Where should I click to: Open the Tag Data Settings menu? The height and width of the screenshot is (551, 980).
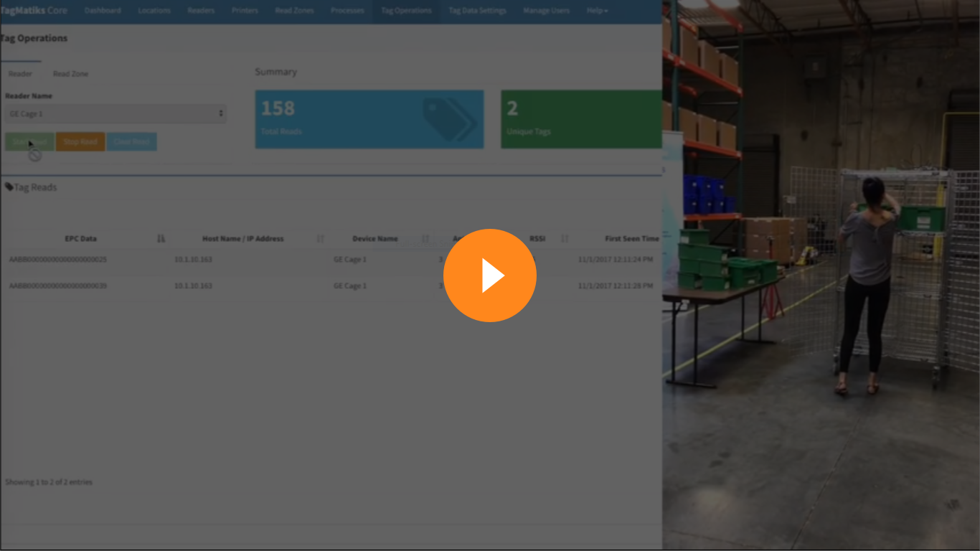[x=477, y=10]
